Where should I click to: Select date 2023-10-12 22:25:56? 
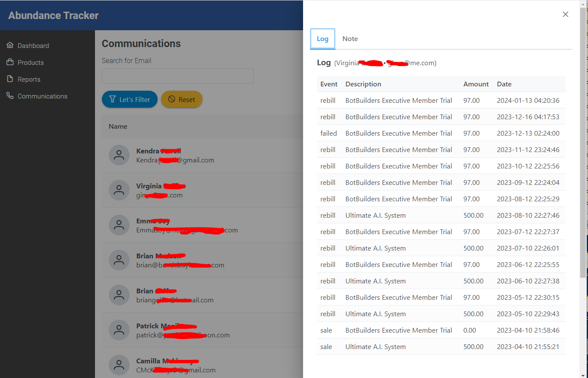(528, 166)
